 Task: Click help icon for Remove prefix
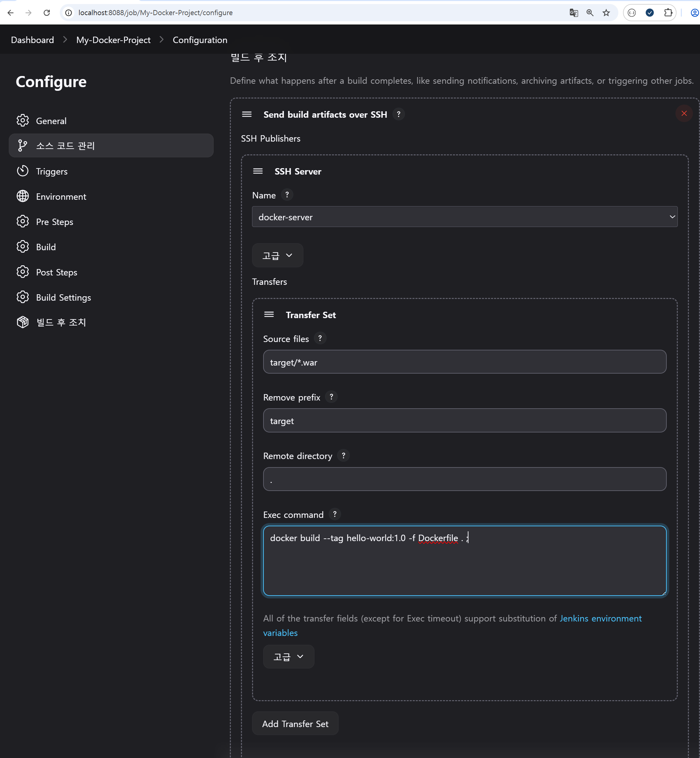331,397
